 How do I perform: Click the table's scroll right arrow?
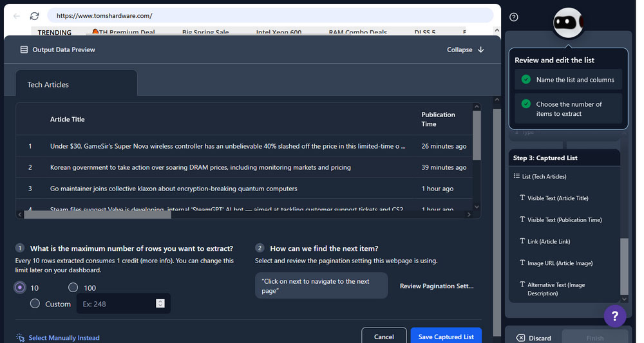coord(469,214)
